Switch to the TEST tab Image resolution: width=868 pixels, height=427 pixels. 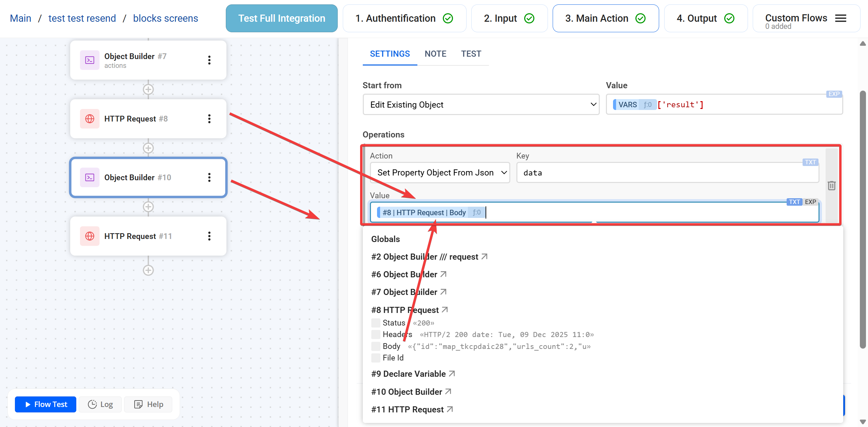click(471, 54)
